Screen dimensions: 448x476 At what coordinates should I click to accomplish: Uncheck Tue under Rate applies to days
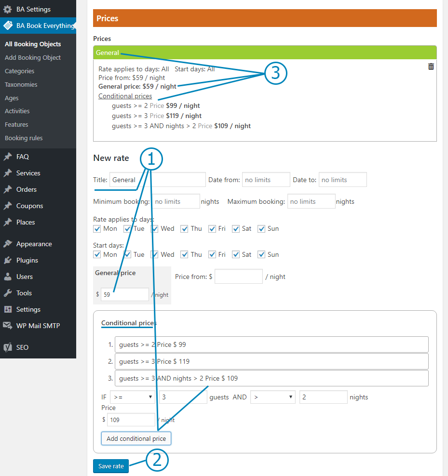[x=127, y=229]
